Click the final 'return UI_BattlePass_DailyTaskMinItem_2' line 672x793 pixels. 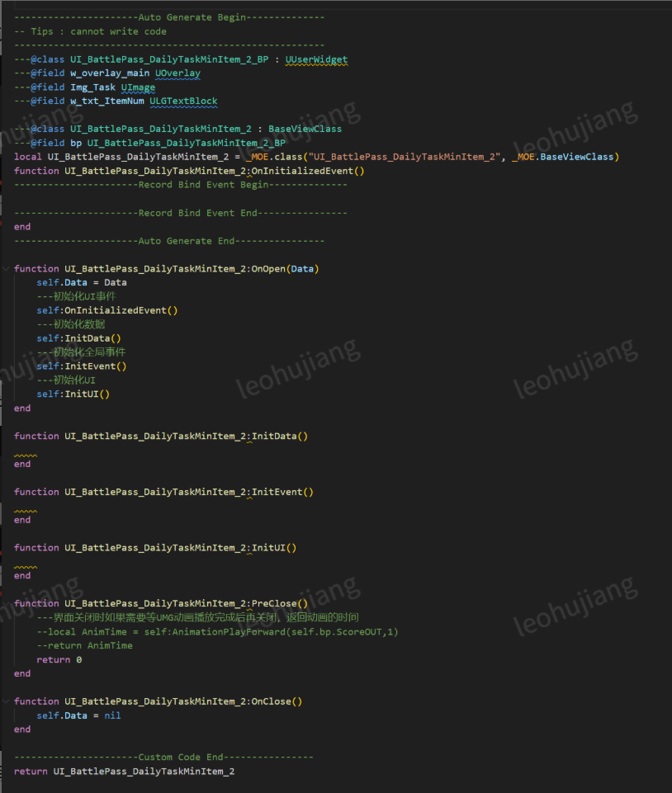tap(124, 772)
